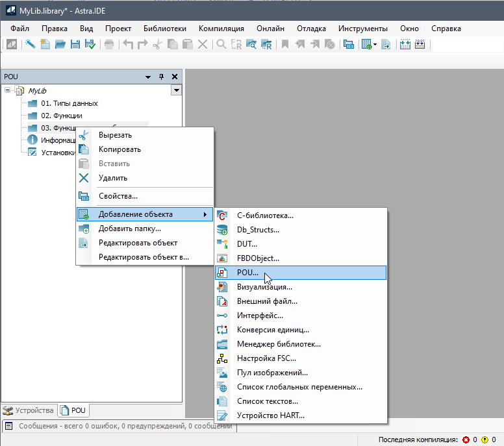Open the Компиляция menu
Viewport: 504px width, 446px height.
click(221, 29)
